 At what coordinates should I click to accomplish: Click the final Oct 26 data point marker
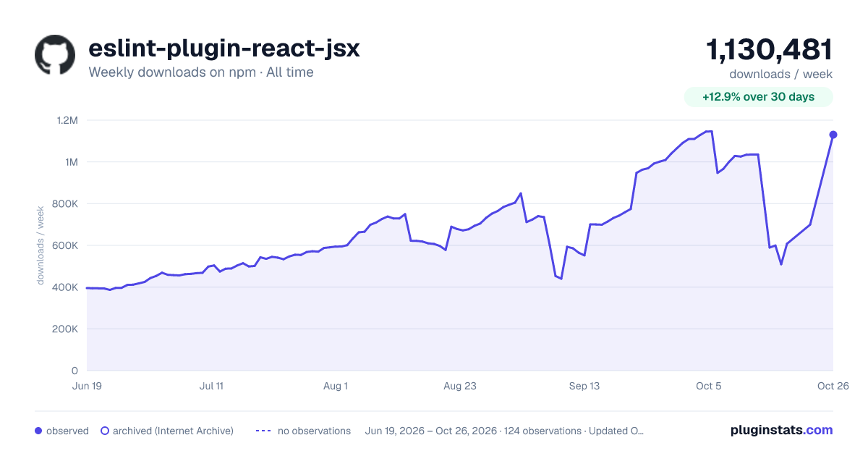click(833, 135)
